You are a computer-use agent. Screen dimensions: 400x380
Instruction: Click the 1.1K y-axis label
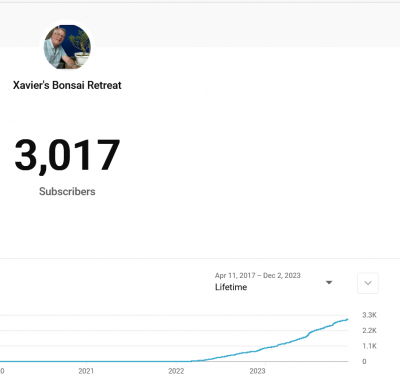(x=369, y=346)
